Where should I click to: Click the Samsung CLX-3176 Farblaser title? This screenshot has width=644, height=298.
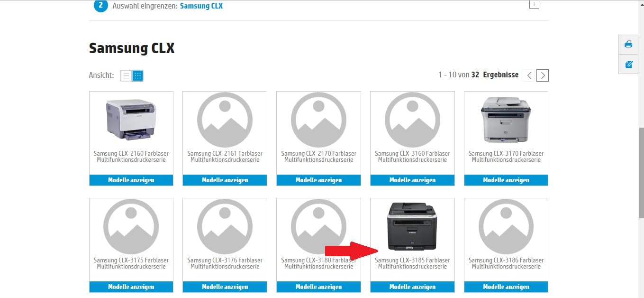[x=225, y=263]
